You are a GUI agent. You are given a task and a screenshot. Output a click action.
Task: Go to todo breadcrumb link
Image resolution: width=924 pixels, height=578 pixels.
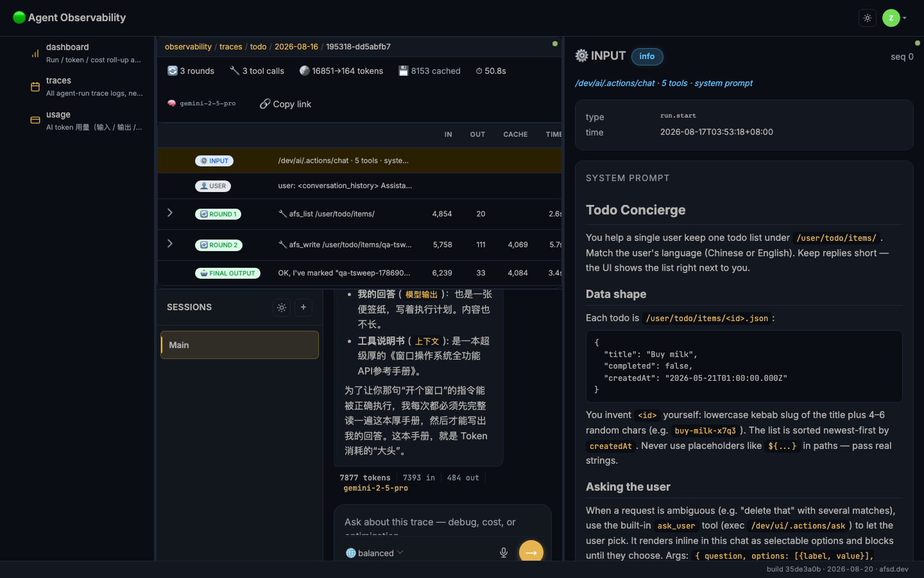pos(259,47)
